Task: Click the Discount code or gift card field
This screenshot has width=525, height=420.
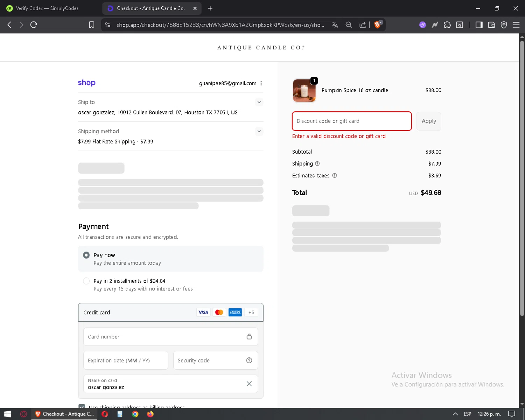Action: pyautogui.click(x=352, y=121)
